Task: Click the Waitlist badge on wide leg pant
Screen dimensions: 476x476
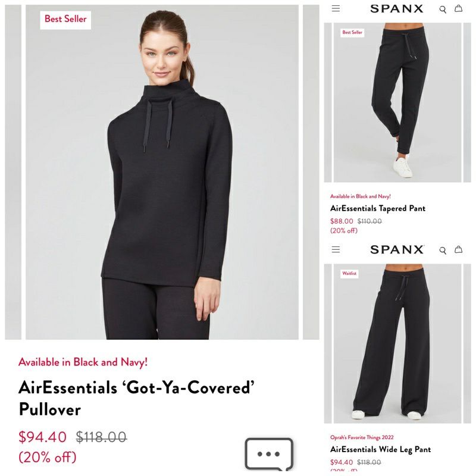Action: pyautogui.click(x=349, y=274)
